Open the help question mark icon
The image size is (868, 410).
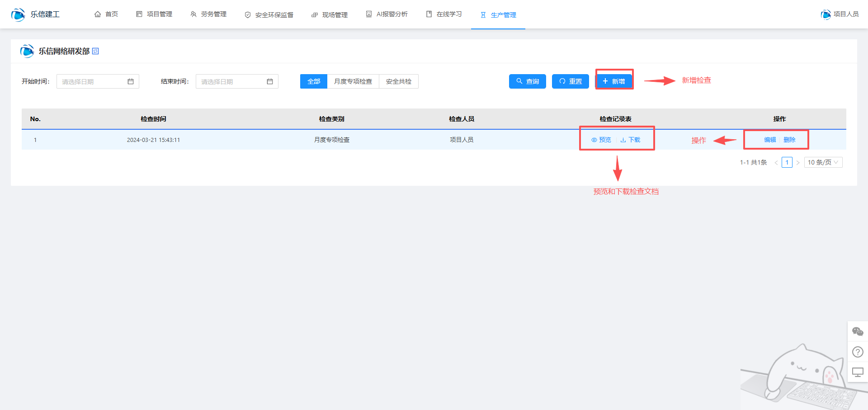tap(858, 352)
